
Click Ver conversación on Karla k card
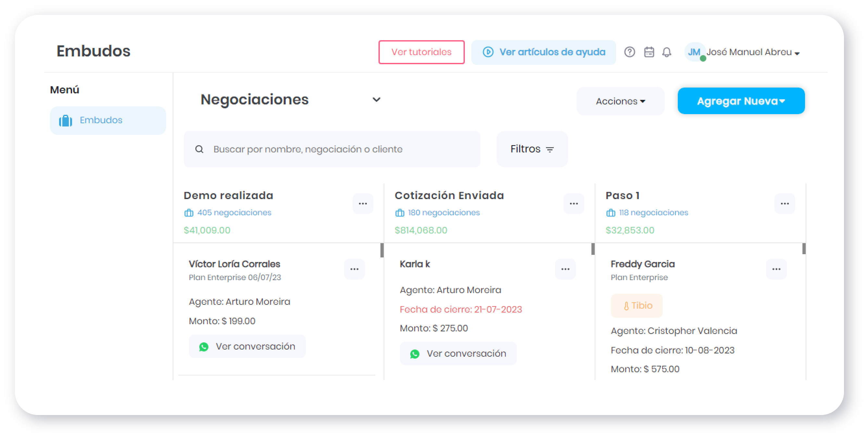(x=458, y=353)
